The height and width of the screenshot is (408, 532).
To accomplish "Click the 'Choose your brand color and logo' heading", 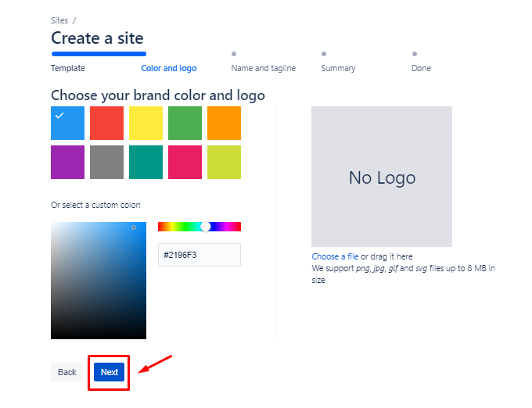I will coord(158,95).
